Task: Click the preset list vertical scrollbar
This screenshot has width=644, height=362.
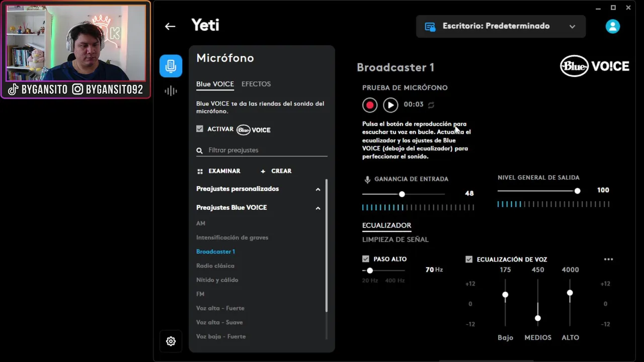Action: click(327, 245)
